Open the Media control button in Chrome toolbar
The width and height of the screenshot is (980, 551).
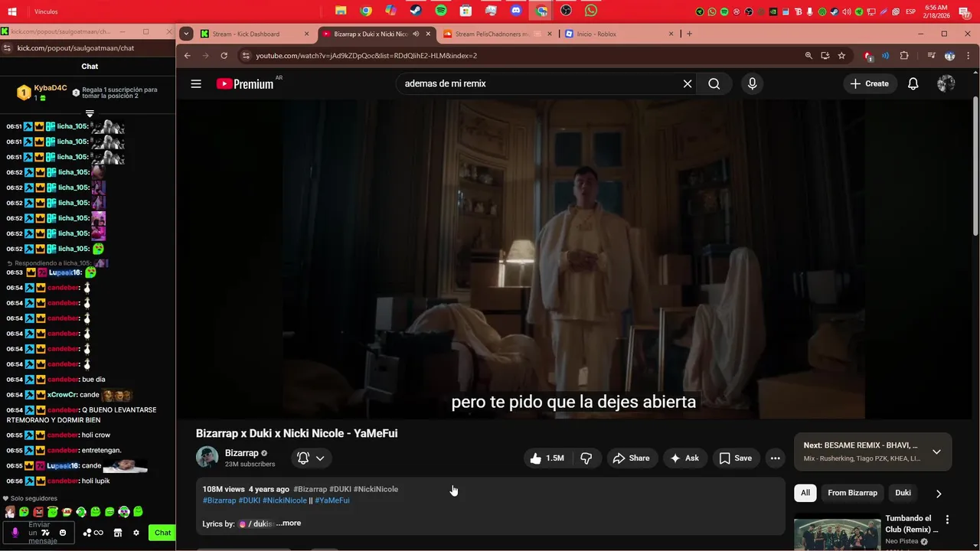click(932, 56)
